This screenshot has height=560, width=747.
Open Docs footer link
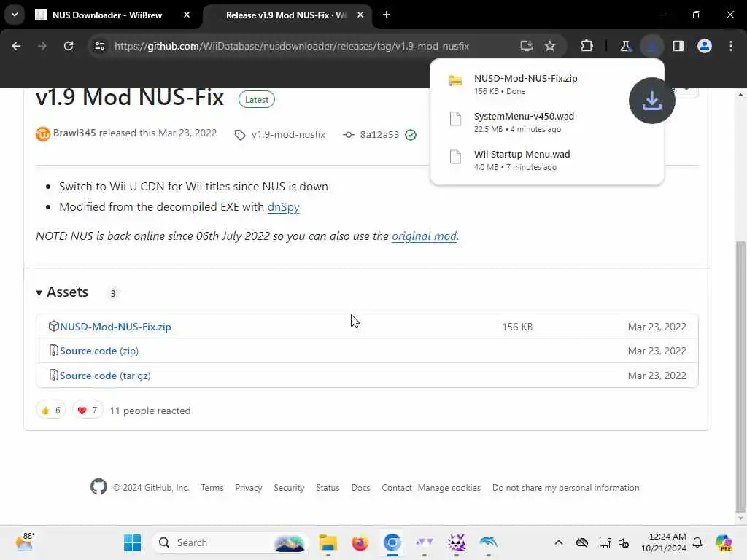point(360,488)
